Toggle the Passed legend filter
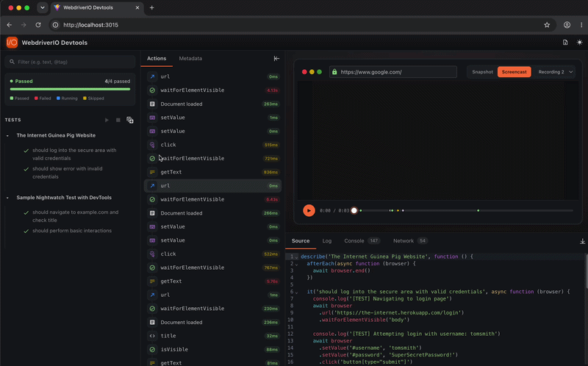The image size is (588, 366). 20,98
